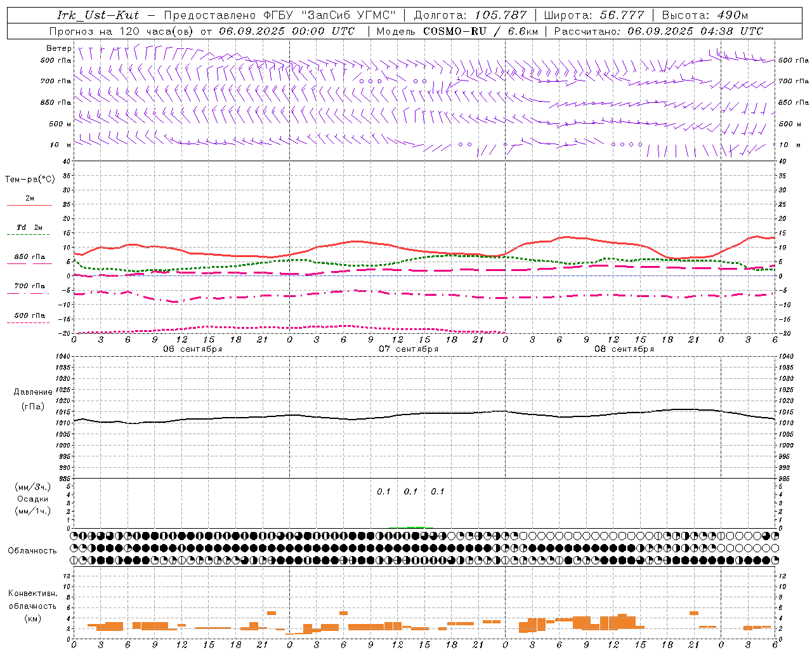This screenshot has height=650, width=812.
Task: Click the (мм/3ч.) precipitation unit label
Action: click(33, 487)
